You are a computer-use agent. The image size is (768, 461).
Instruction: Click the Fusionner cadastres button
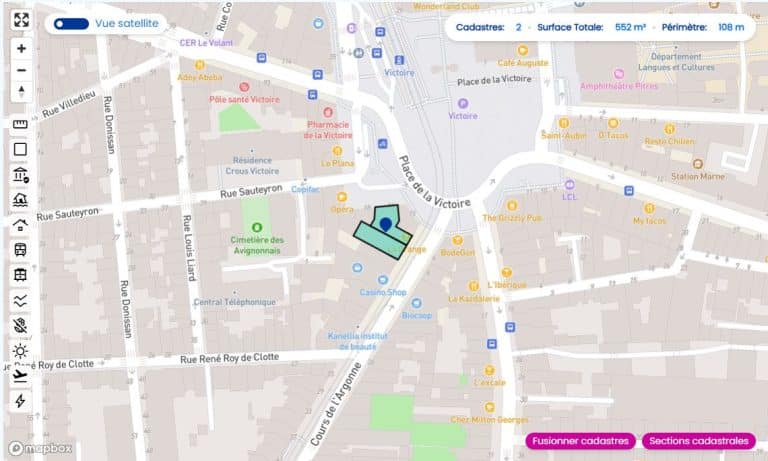click(x=580, y=441)
